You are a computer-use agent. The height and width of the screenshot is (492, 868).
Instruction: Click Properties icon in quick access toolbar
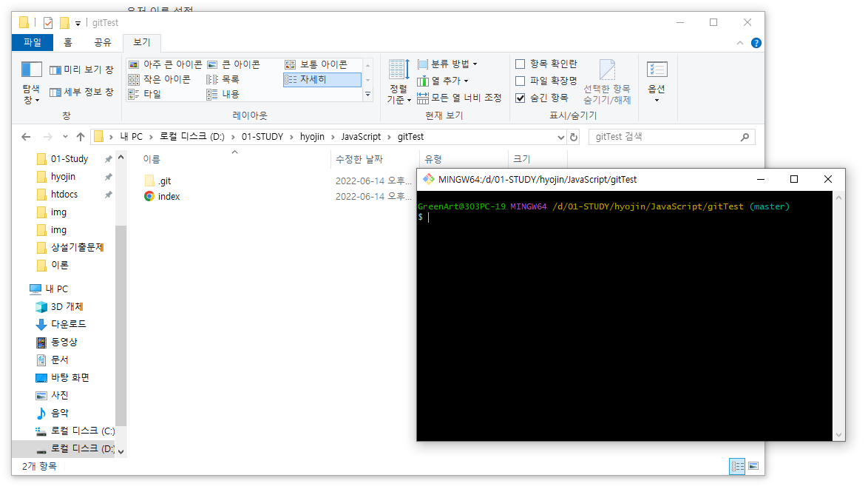[x=48, y=23]
